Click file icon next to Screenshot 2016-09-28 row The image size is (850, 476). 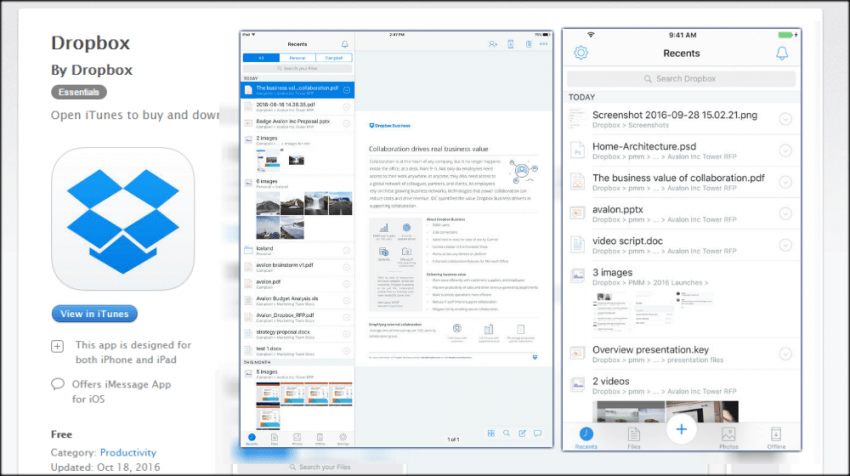(577, 119)
